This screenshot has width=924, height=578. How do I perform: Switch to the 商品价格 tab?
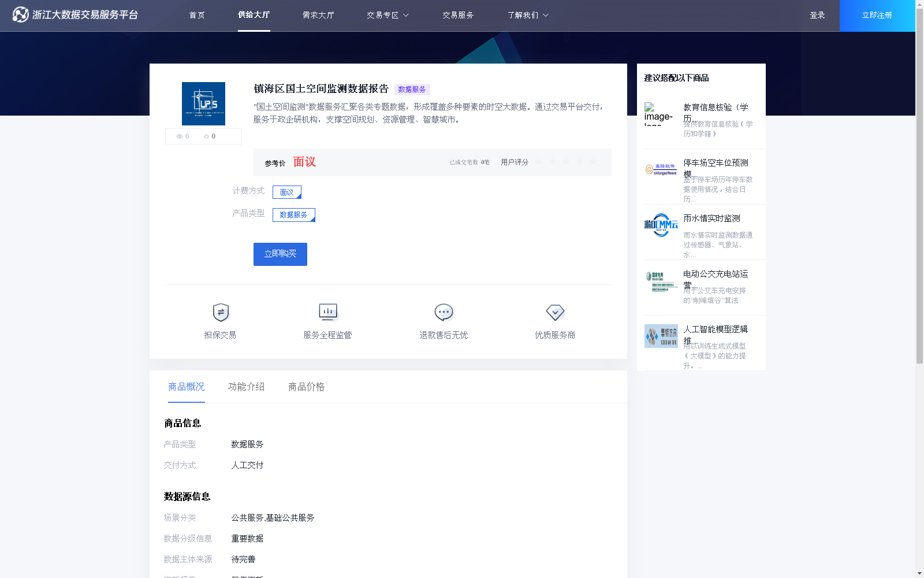307,387
